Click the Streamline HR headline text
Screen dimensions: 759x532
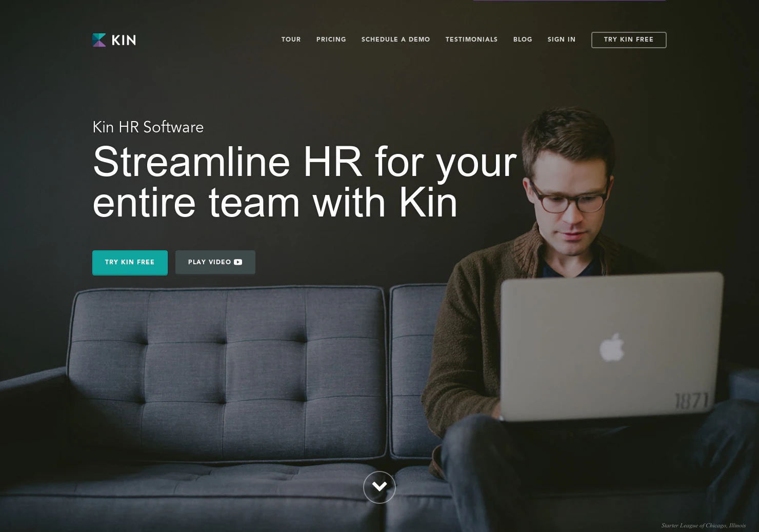tap(305, 182)
